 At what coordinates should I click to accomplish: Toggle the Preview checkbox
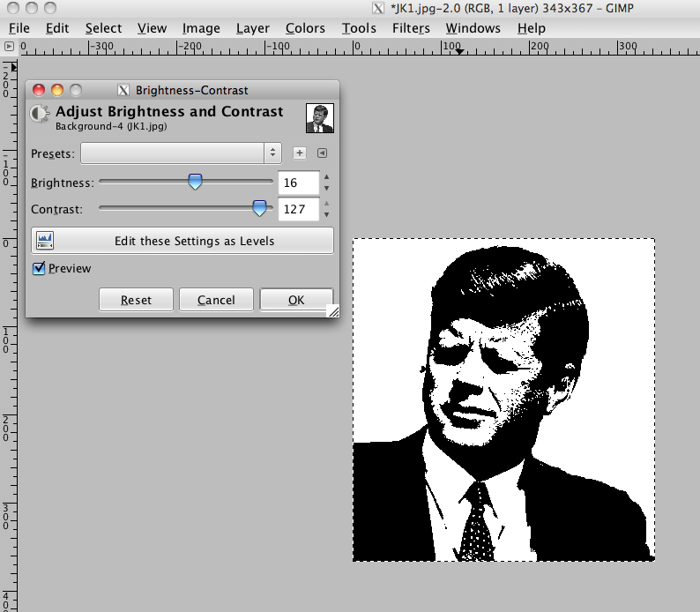[x=39, y=268]
